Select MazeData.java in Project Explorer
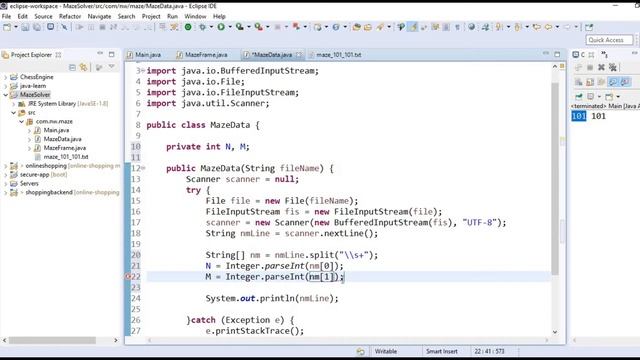The height and width of the screenshot is (360, 640). tap(62, 139)
